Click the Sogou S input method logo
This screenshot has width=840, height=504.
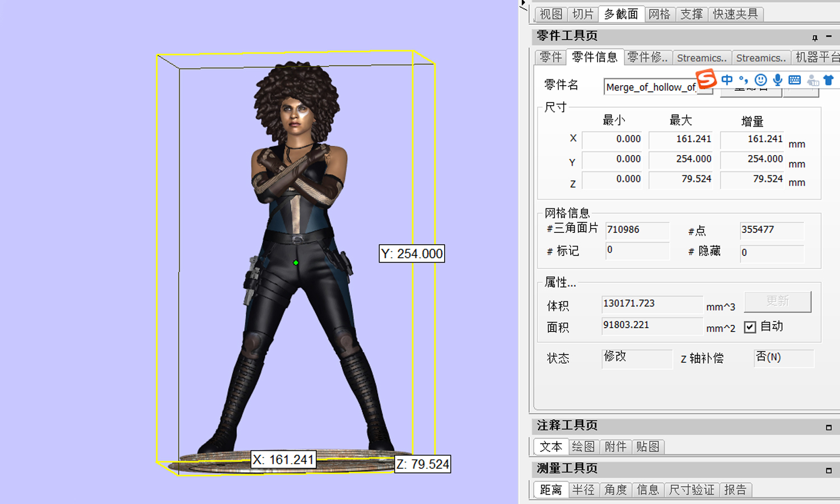click(x=706, y=79)
